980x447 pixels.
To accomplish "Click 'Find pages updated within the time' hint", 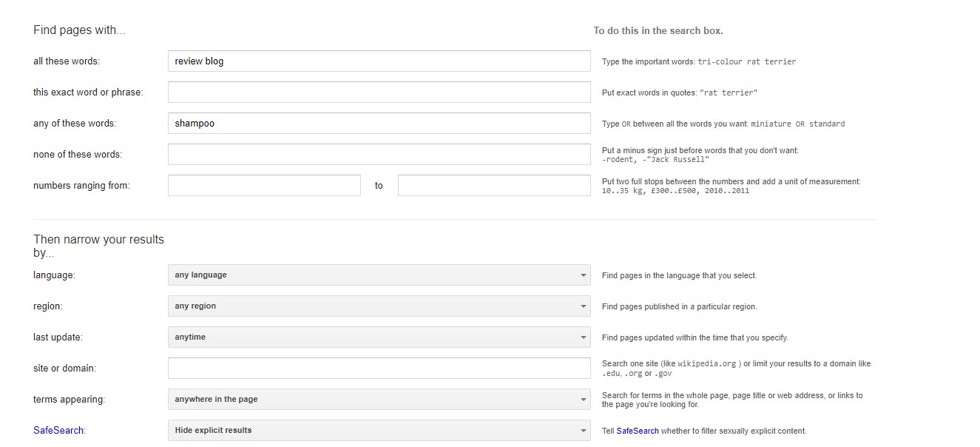I will click(x=695, y=337).
